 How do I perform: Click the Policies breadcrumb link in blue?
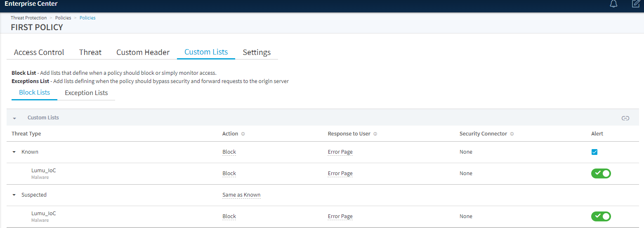point(87,18)
